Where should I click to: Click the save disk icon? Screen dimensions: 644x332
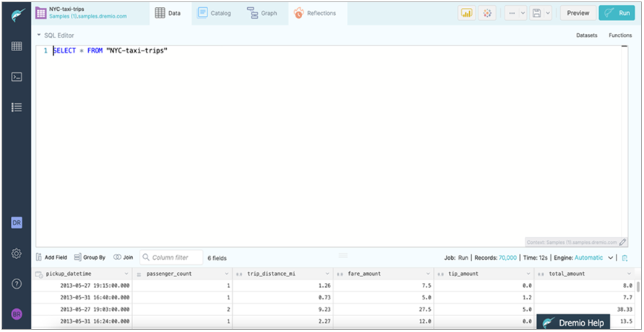tap(536, 13)
